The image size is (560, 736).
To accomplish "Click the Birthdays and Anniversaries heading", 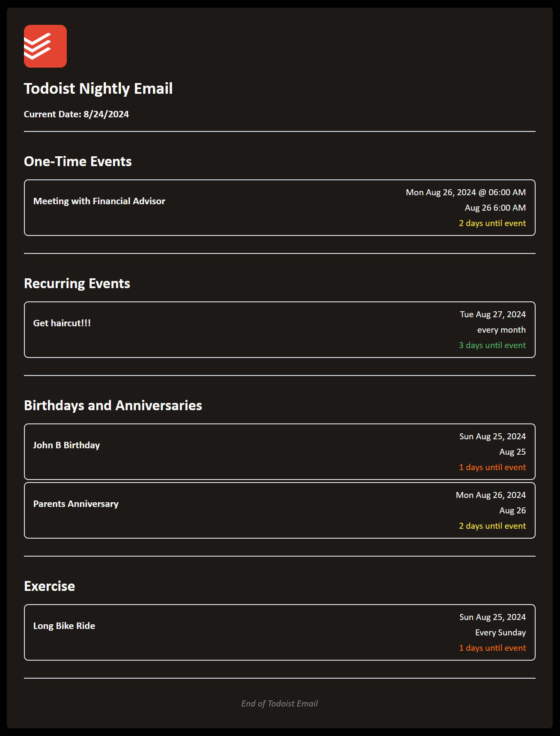I will coord(113,405).
